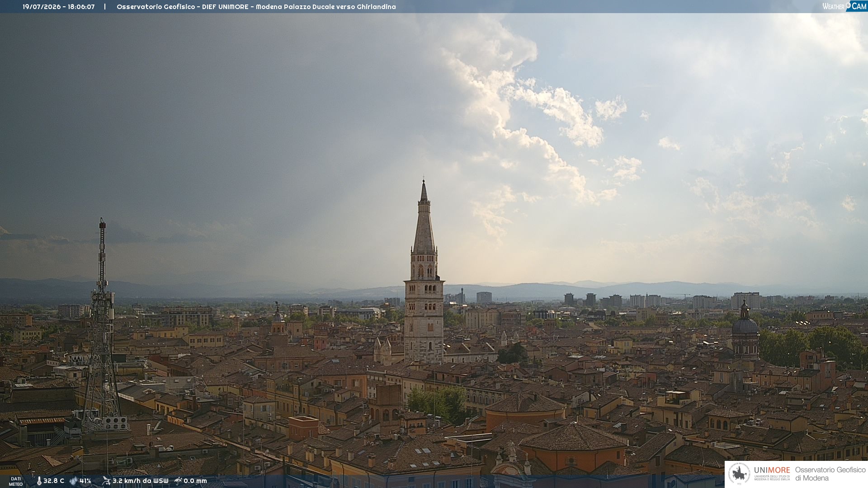Click the 19/07/2026 - 18:06:07 timestamp
This screenshot has height=488, width=868.
click(x=59, y=7)
